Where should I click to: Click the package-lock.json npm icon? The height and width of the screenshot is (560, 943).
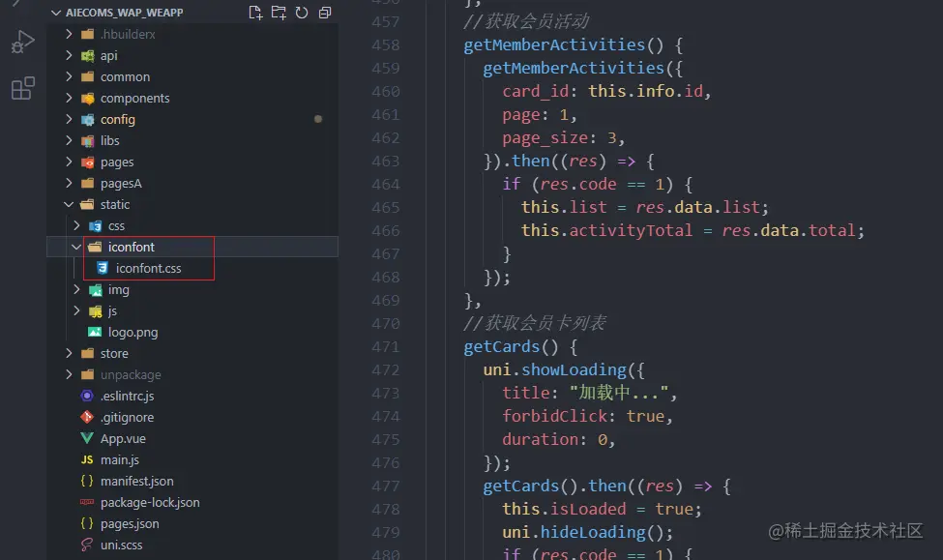point(87,502)
